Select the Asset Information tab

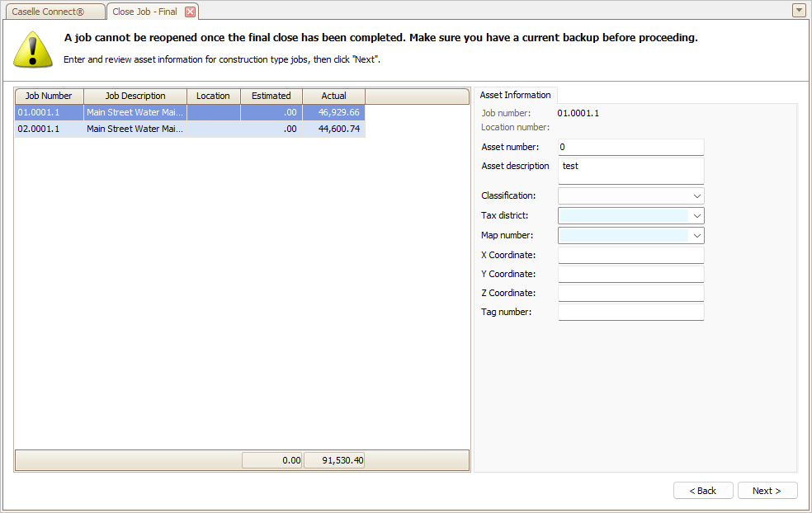tap(515, 95)
